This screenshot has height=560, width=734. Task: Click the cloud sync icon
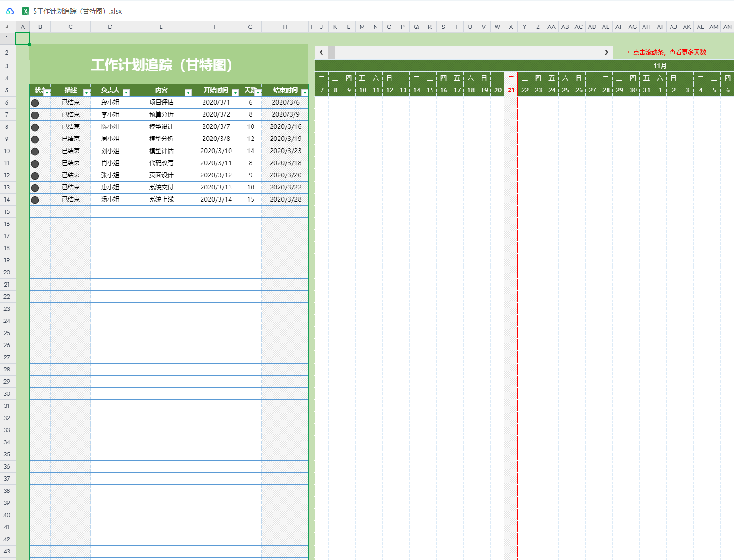tap(10, 11)
